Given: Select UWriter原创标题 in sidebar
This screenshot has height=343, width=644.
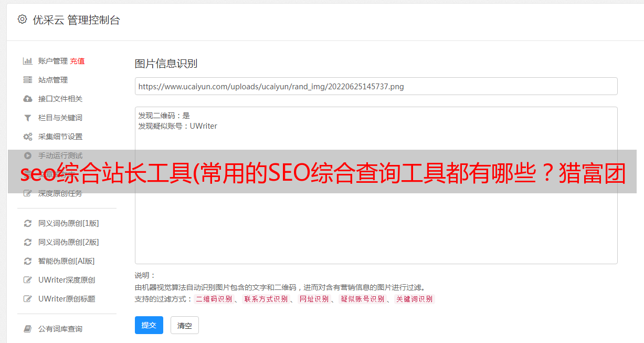Looking at the screenshot, I should click(x=67, y=299).
